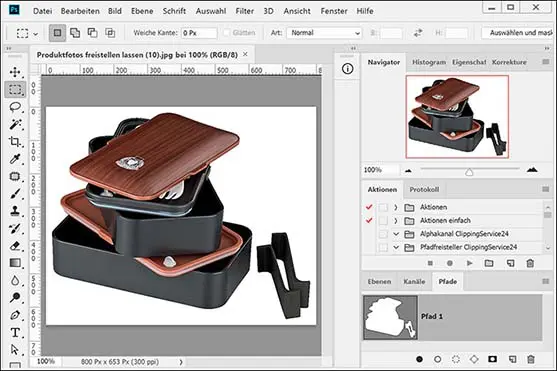Select the Eraser tool
The width and height of the screenshot is (557, 371).
pyautogui.click(x=15, y=246)
